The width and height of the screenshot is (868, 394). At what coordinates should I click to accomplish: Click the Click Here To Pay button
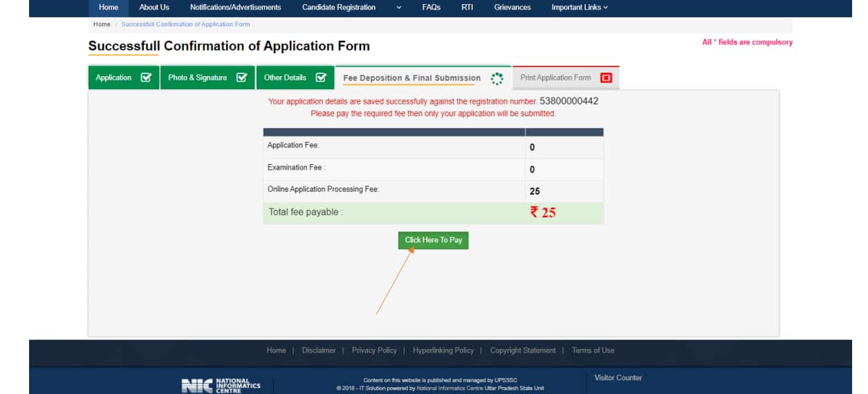click(433, 240)
